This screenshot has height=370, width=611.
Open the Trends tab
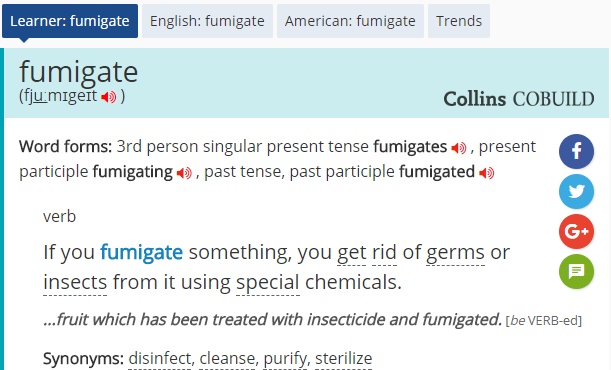point(459,21)
